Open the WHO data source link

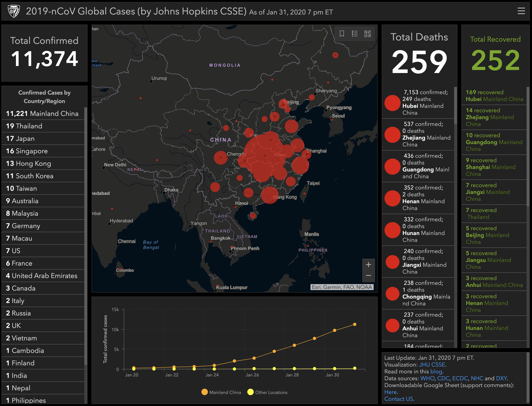(x=427, y=378)
